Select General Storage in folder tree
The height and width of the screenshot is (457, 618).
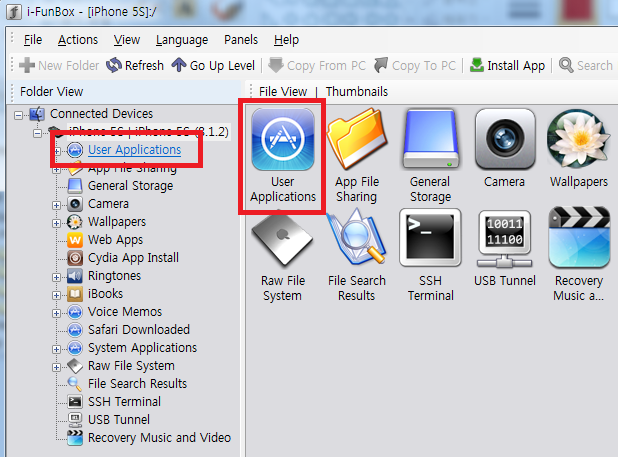pyautogui.click(x=130, y=186)
